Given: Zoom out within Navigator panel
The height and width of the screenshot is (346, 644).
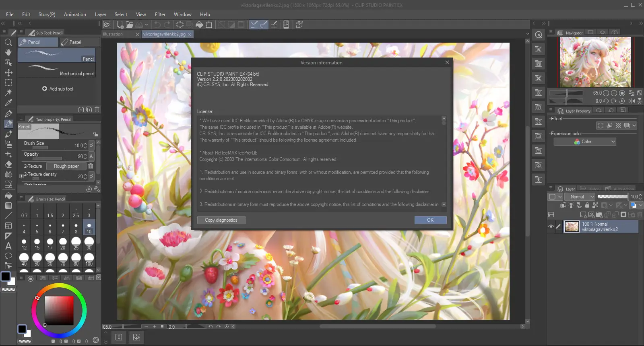Looking at the screenshot, I should 606,93.
